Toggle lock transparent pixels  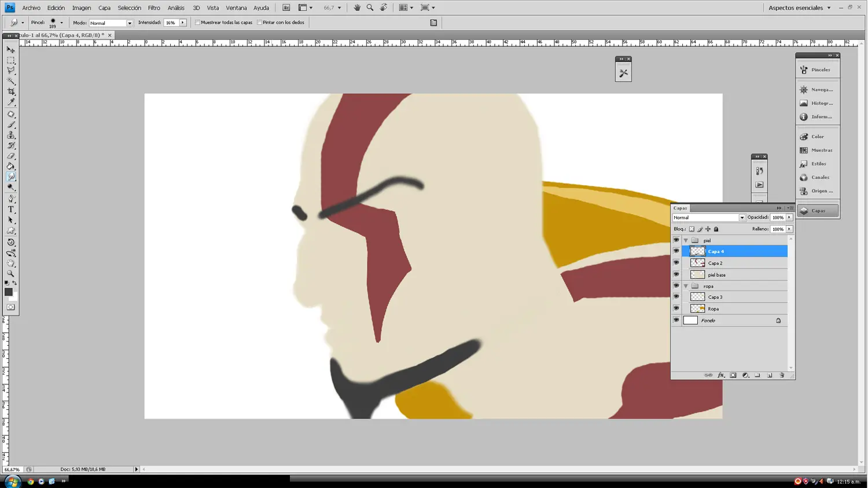point(692,229)
